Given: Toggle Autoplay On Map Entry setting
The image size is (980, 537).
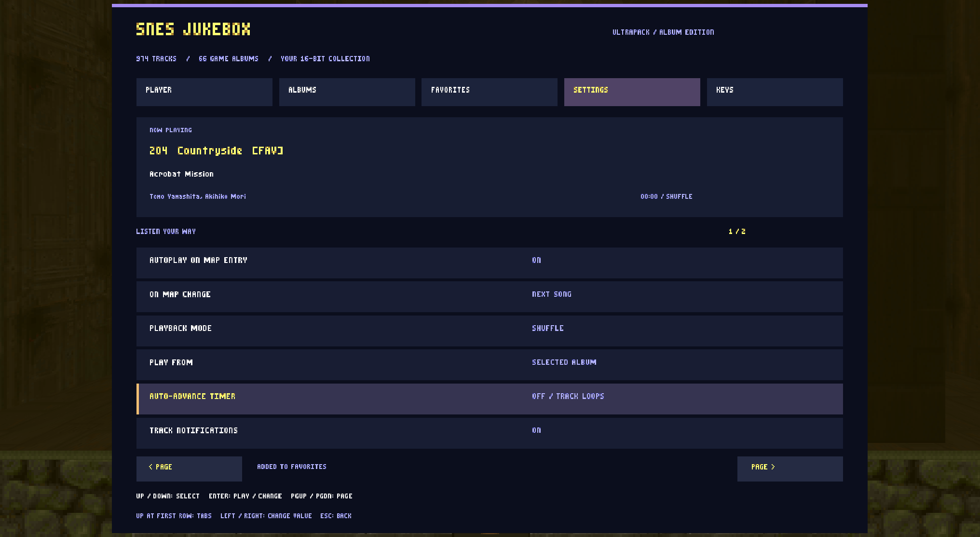Looking at the screenshot, I should coord(490,263).
